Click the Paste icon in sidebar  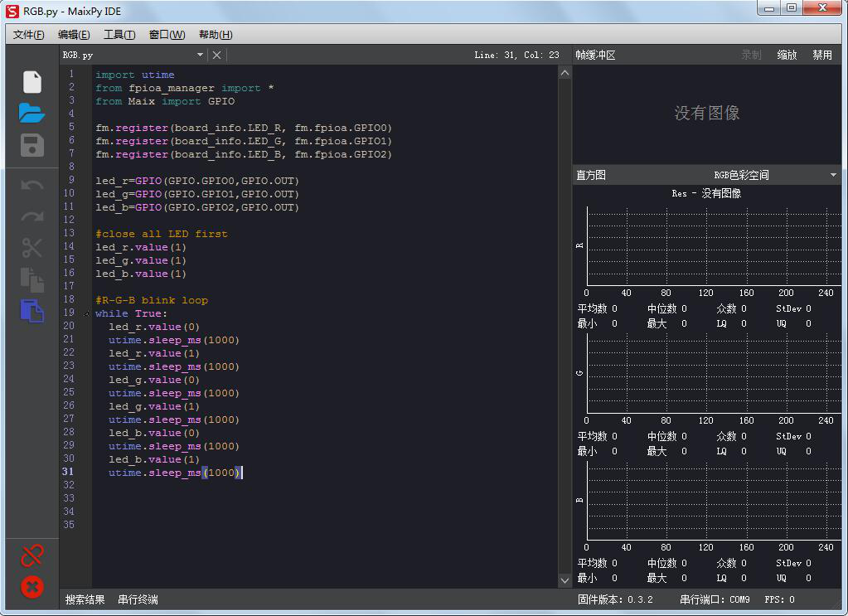tap(31, 310)
